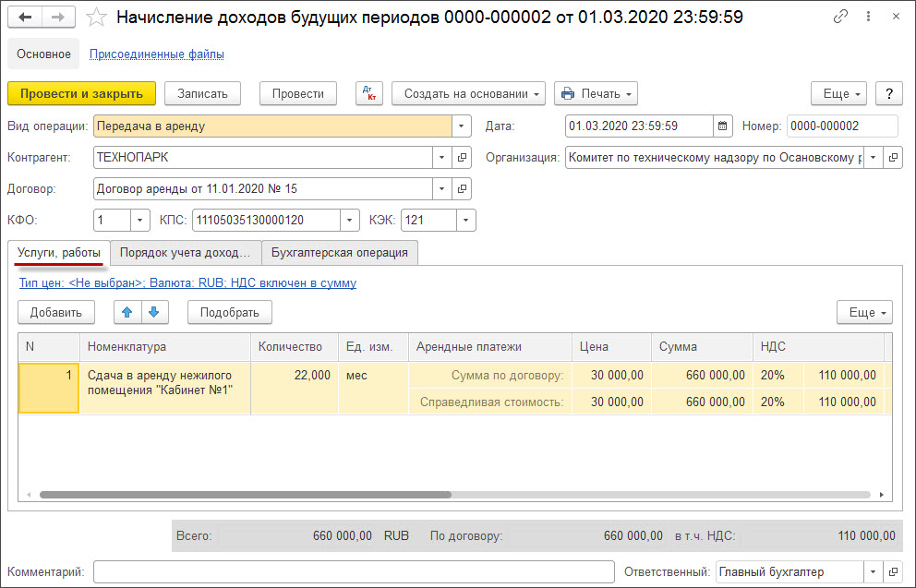Click Сумма column header

pyautogui.click(x=702, y=347)
